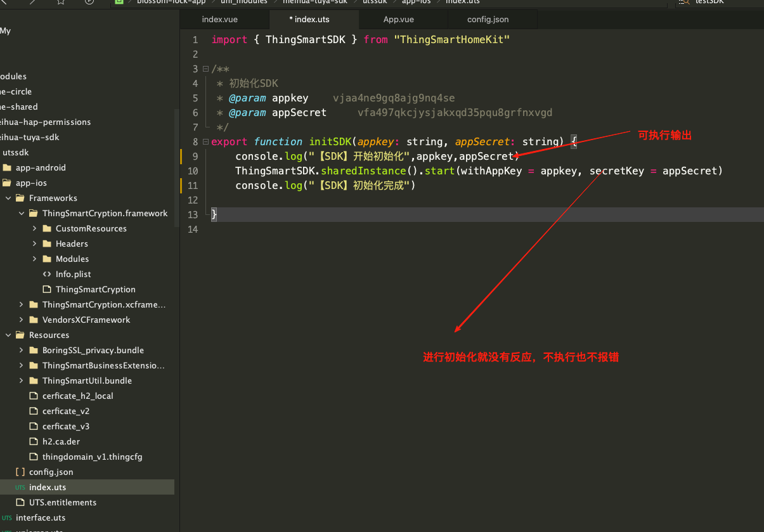Click the ThingSmartCryption.xcframework folder icon

click(x=33, y=305)
